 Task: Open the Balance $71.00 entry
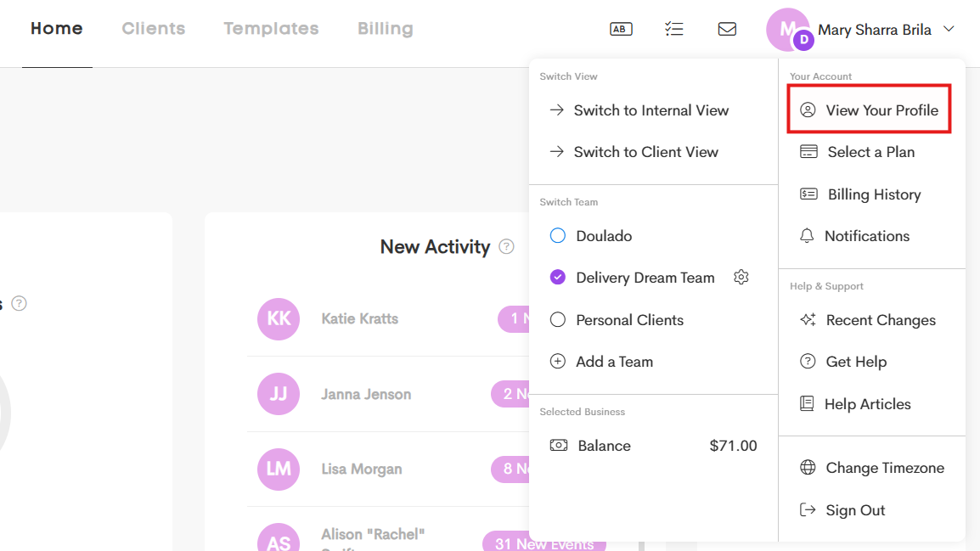click(x=653, y=446)
